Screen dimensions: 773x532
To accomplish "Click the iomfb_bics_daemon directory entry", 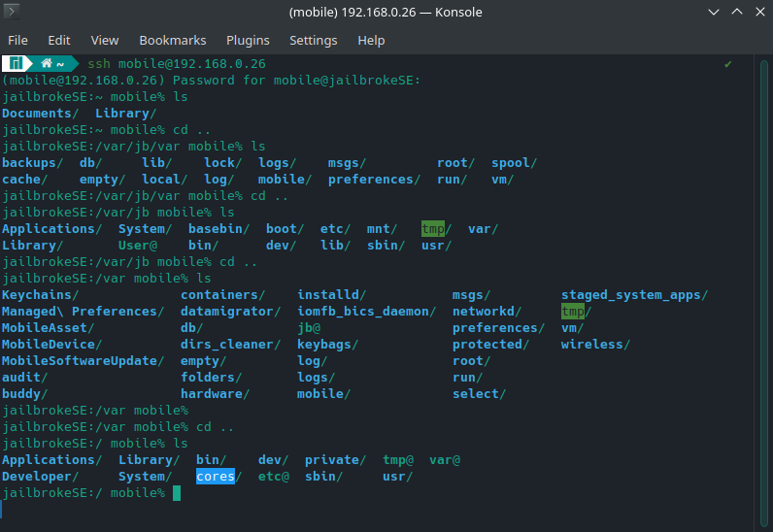I will tap(366, 312).
